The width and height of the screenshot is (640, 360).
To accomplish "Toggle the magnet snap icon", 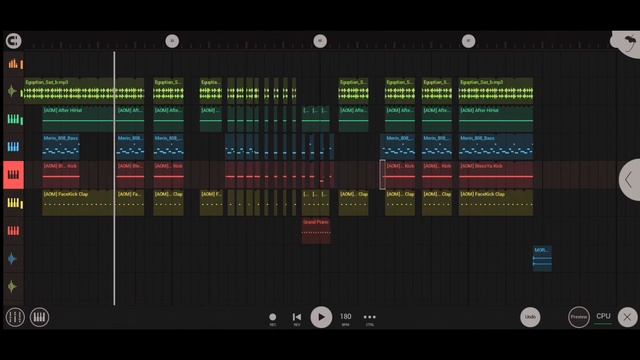I will [13, 41].
